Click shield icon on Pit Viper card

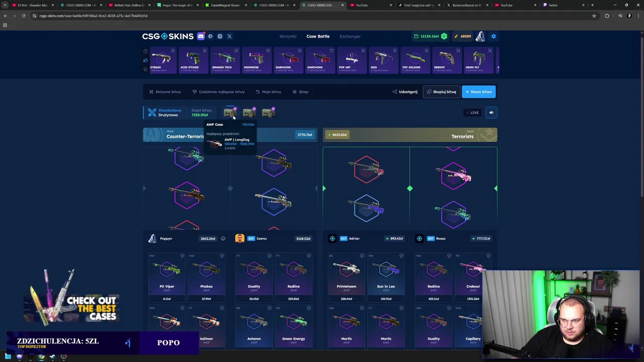[182, 256]
